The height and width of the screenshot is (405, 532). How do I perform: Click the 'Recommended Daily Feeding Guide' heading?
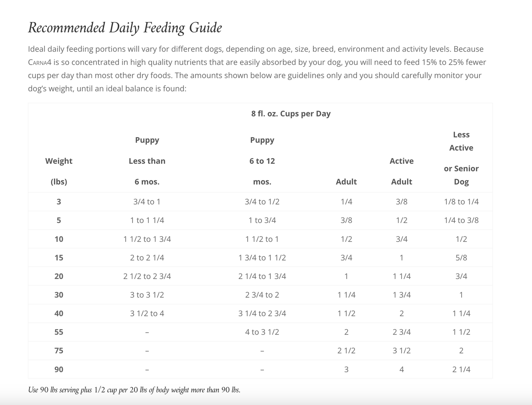pos(125,28)
